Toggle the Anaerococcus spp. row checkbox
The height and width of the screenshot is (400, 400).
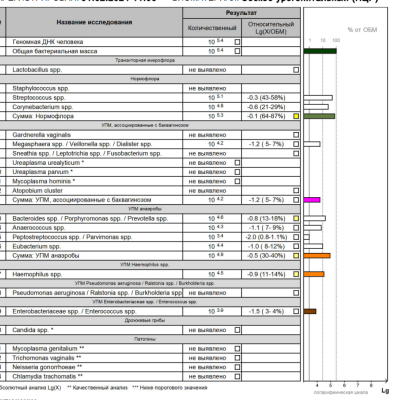pos(296,228)
